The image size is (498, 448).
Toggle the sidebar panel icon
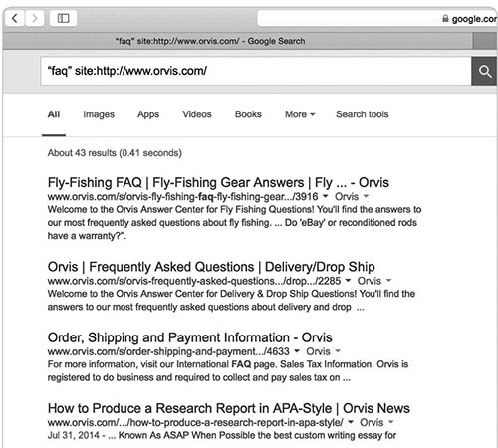63,18
